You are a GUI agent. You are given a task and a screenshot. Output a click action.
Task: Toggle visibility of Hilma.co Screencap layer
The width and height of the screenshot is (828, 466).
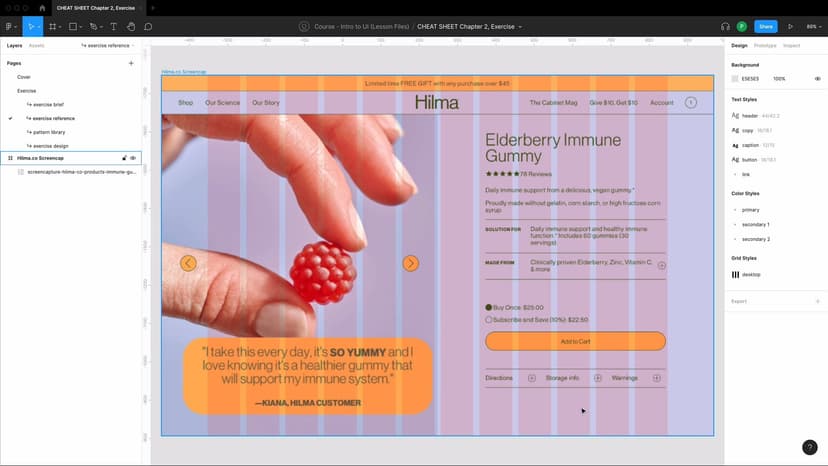[133, 158]
